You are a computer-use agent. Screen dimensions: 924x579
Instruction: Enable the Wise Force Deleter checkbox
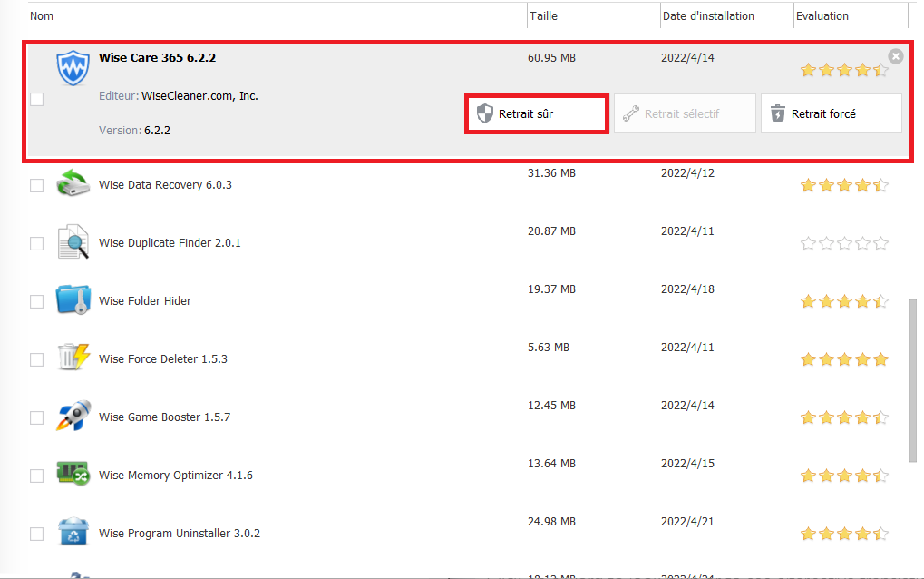click(x=36, y=359)
